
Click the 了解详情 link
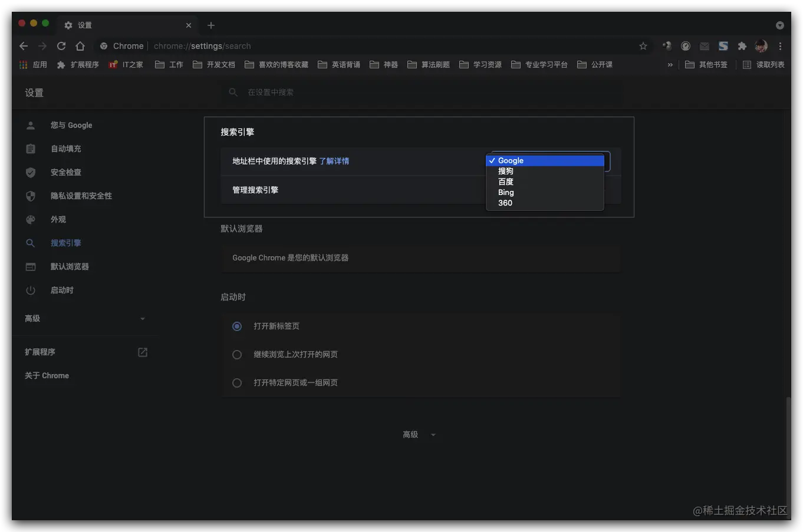pyautogui.click(x=334, y=161)
